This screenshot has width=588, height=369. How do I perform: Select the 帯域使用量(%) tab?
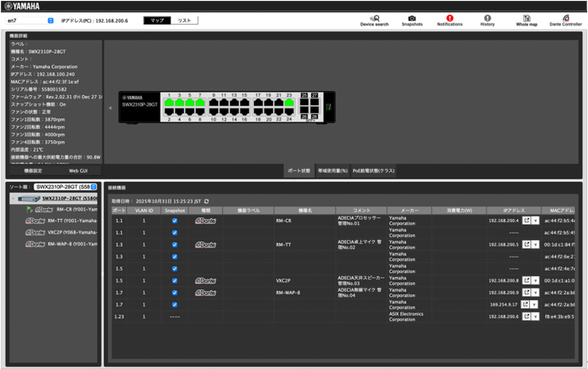click(x=332, y=171)
